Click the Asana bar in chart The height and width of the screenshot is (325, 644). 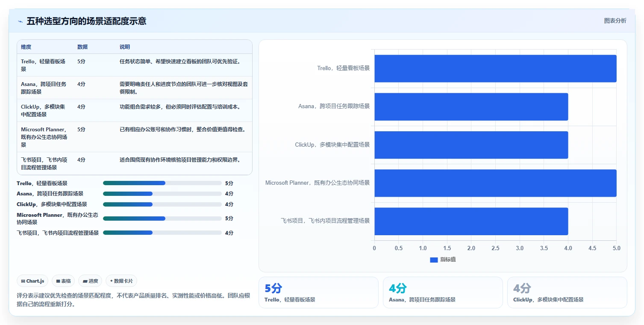[471, 106]
